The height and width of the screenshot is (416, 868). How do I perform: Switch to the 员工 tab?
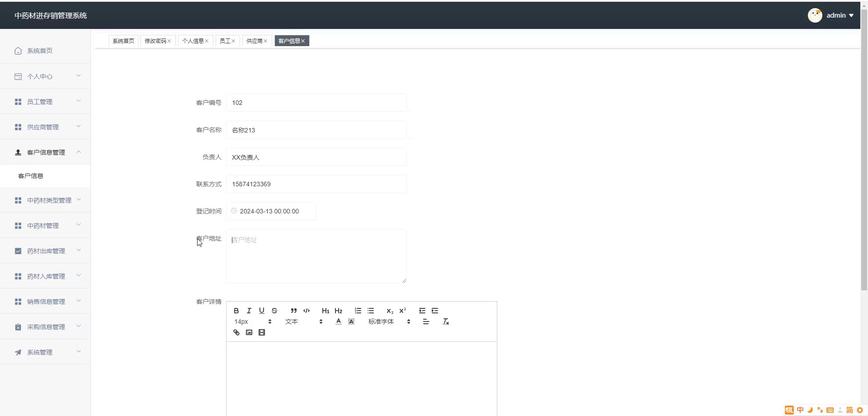coord(225,41)
